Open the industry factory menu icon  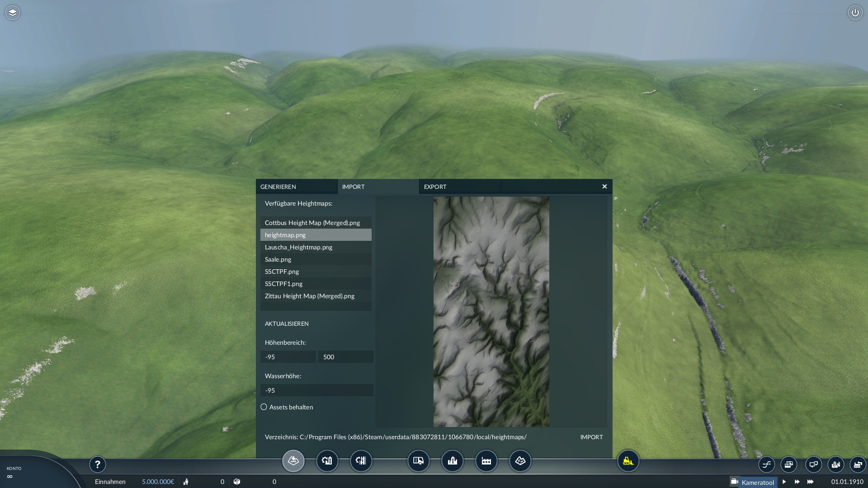(486, 461)
